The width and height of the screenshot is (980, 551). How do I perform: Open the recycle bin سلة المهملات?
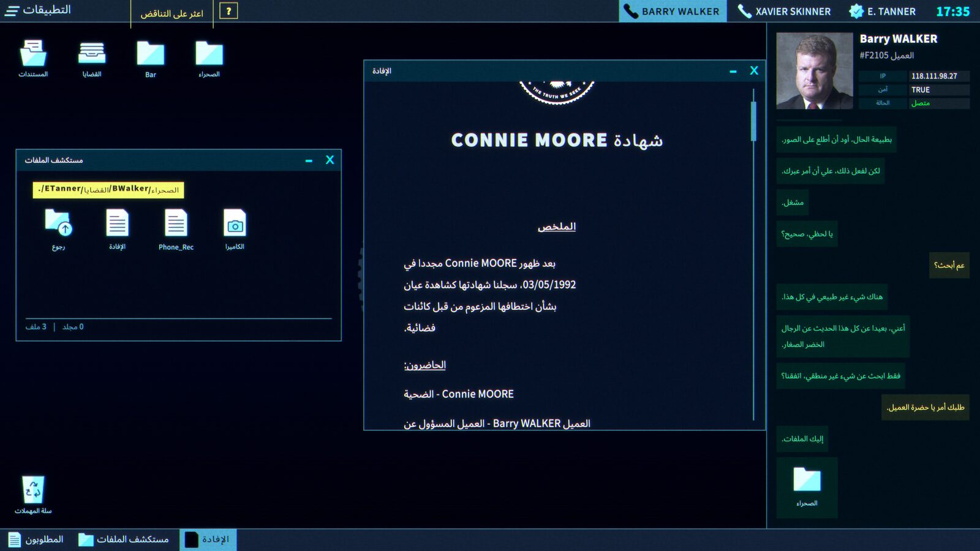[x=33, y=495]
